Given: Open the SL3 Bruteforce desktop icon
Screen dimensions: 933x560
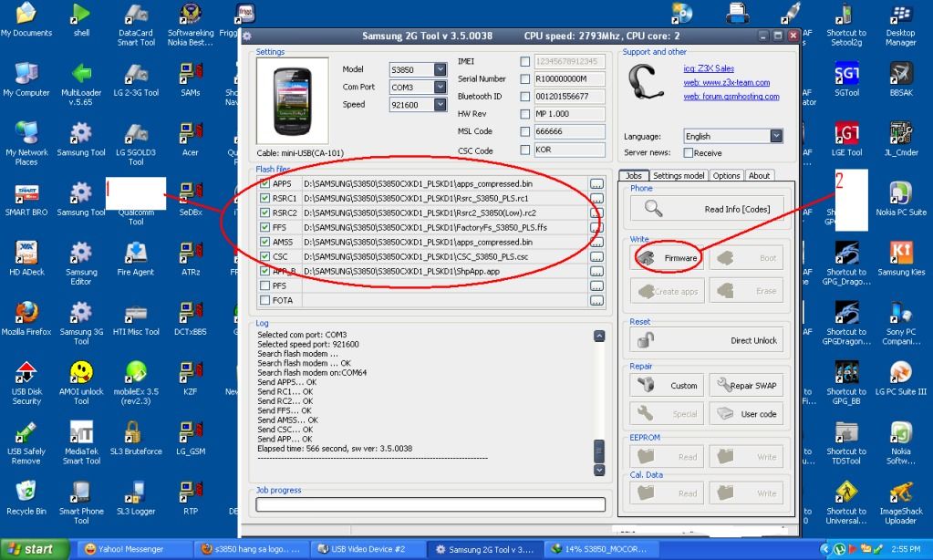Looking at the screenshot, I should coord(136,438).
